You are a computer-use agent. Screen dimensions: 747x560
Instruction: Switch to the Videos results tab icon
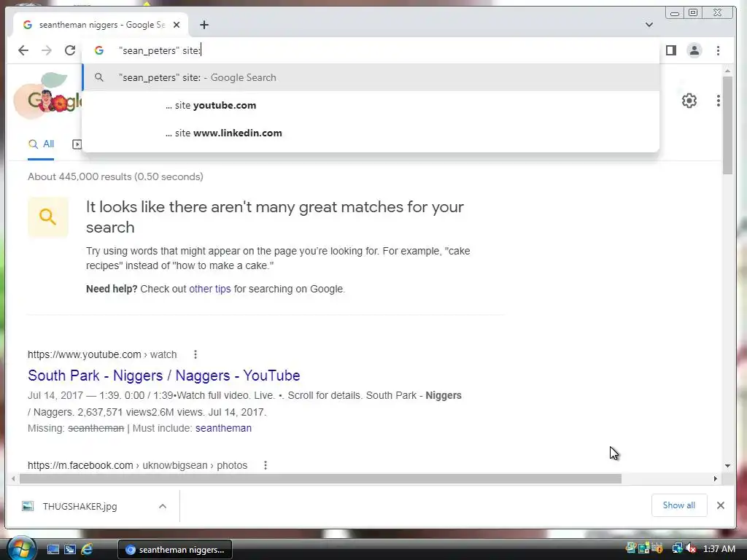[x=77, y=144]
